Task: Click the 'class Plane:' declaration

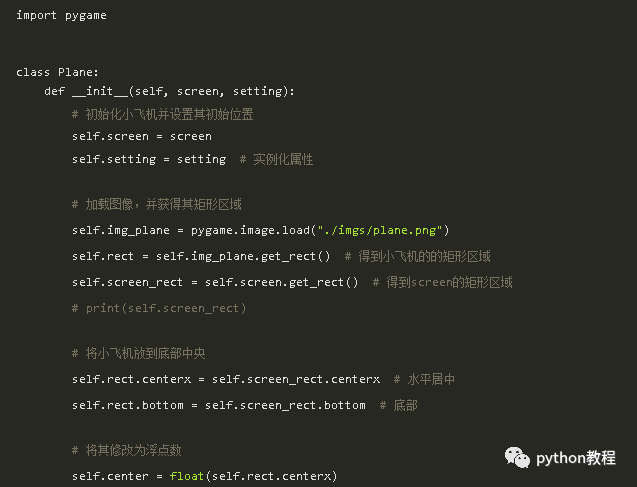Action: (57, 72)
